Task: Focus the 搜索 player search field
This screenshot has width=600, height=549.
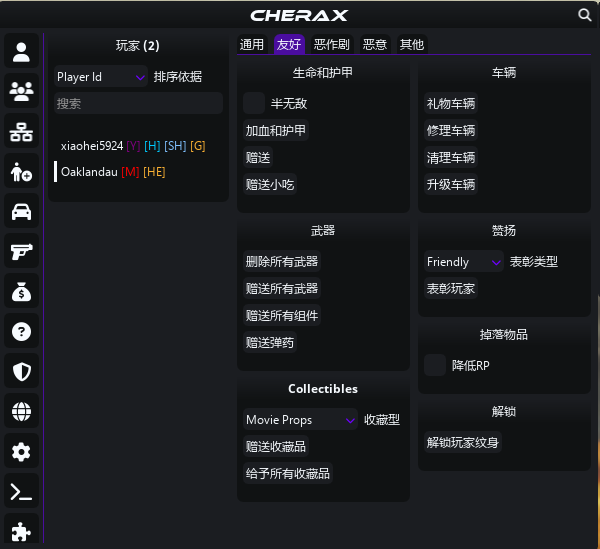Action: coord(138,103)
